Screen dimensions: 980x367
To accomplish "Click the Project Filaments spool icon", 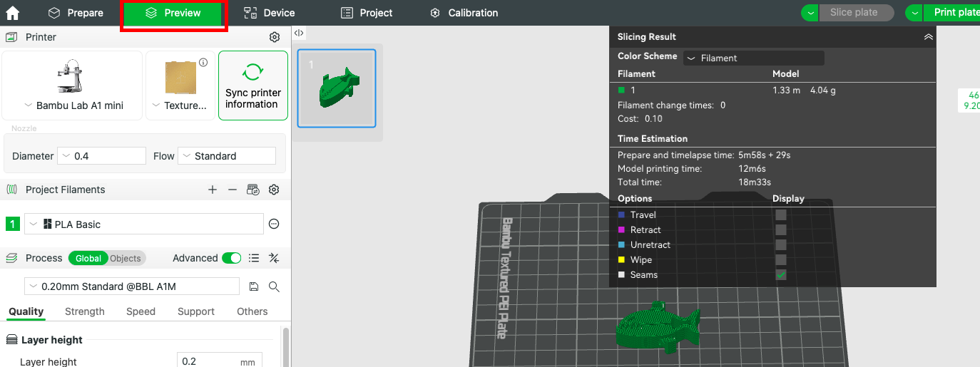I will pyautogui.click(x=12, y=190).
